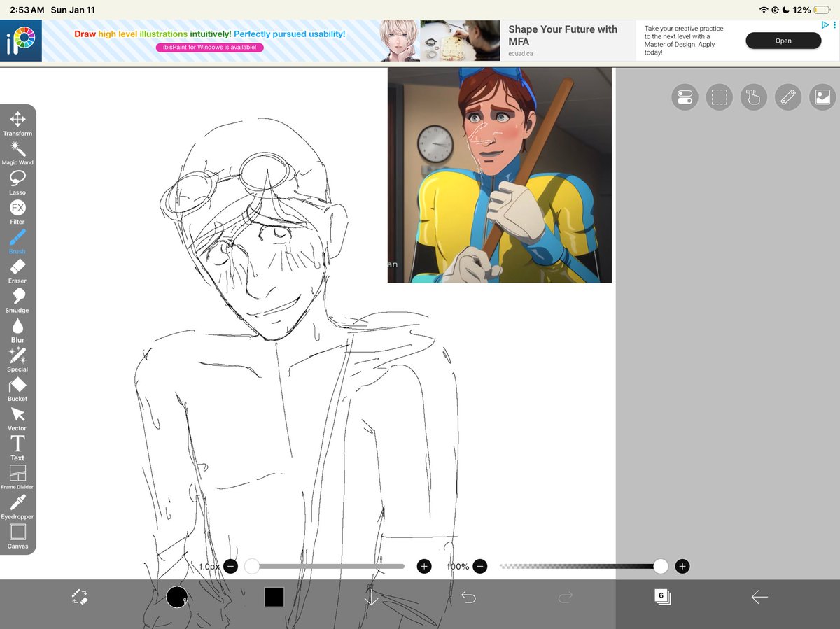Select the Blur tool
This screenshot has height=629, width=840.
17,330
